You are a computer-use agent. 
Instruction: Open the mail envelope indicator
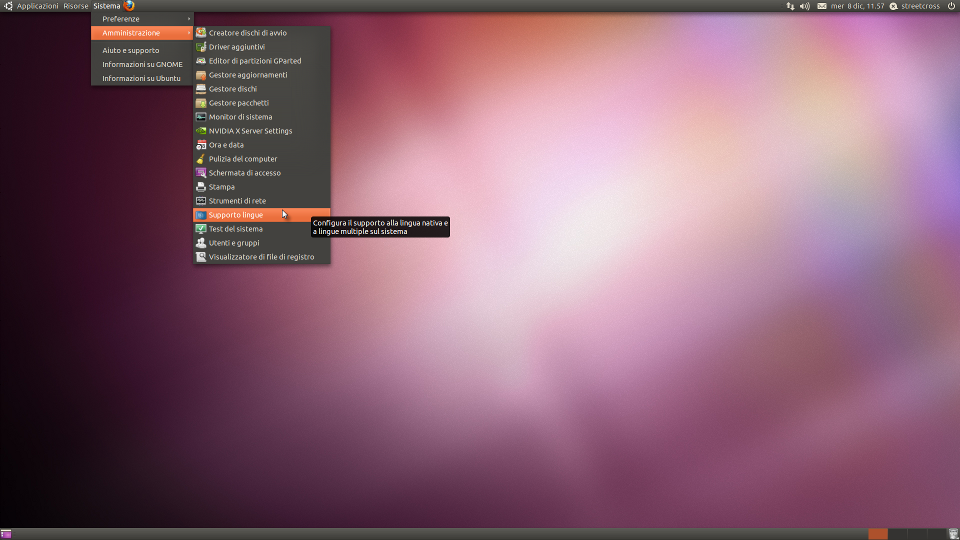[822, 6]
